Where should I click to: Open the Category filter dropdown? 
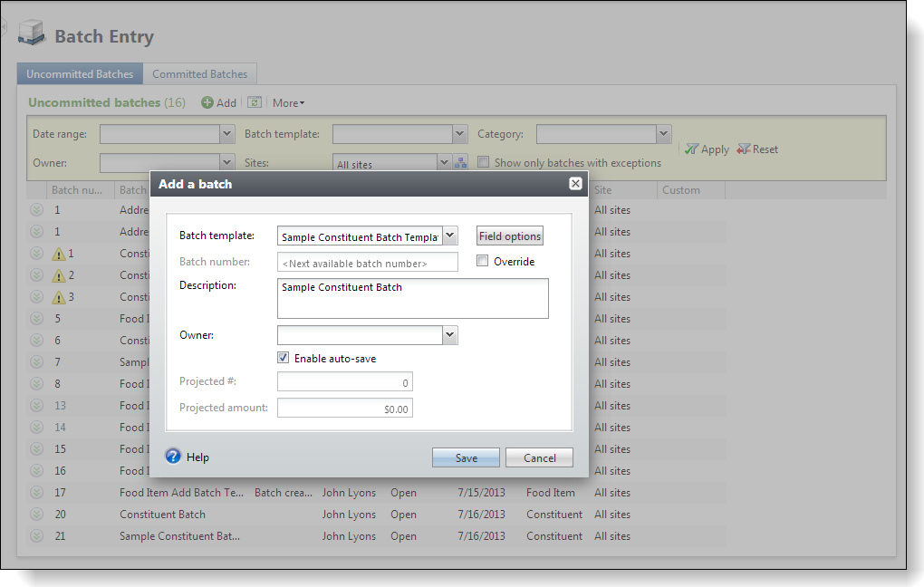[x=663, y=134]
